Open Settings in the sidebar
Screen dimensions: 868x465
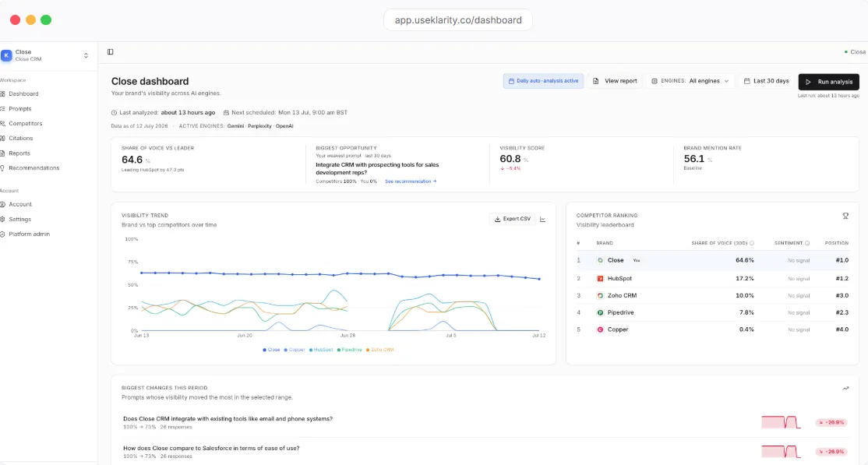pos(19,219)
